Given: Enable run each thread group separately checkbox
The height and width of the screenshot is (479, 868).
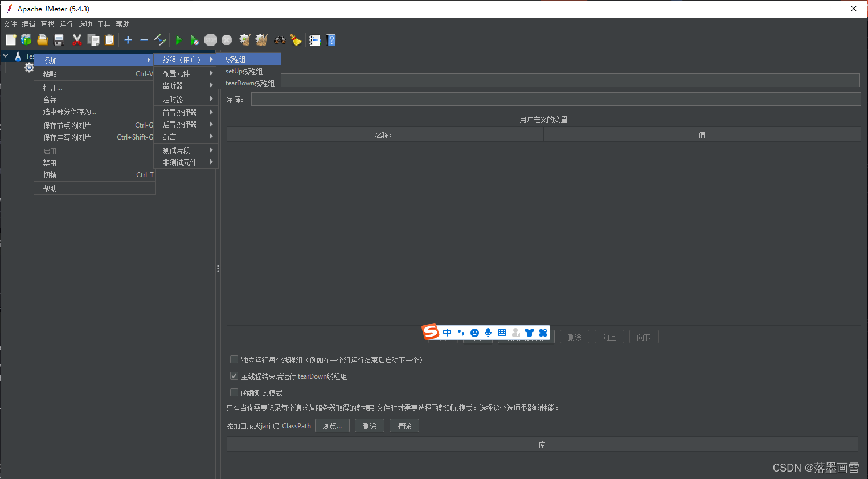Looking at the screenshot, I should click(x=234, y=359).
